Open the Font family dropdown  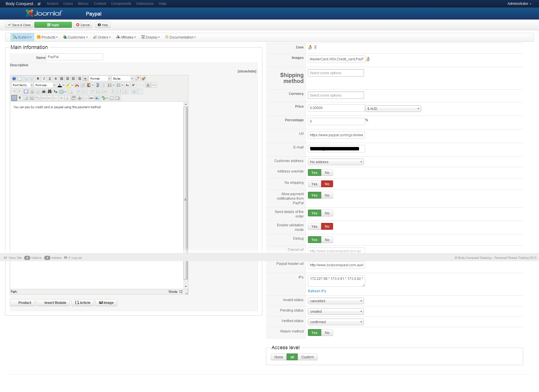22,85
